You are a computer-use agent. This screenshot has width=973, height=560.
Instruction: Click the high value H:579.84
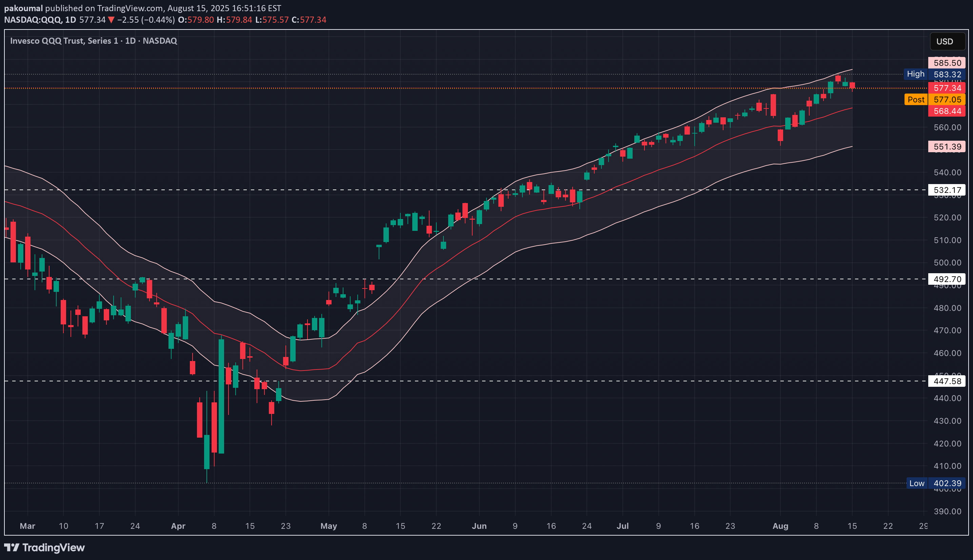coord(234,20)
